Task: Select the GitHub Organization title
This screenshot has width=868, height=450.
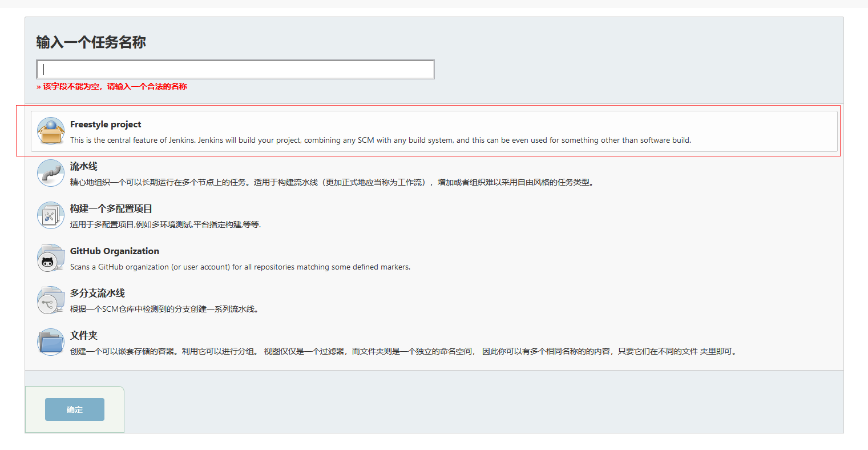Action: coord(115,251)
